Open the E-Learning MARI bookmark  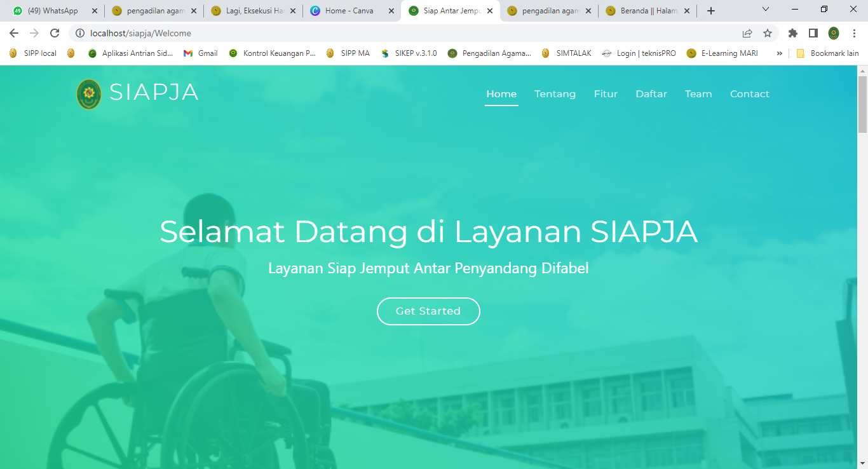pyautogui.click(x=722, y=53)
